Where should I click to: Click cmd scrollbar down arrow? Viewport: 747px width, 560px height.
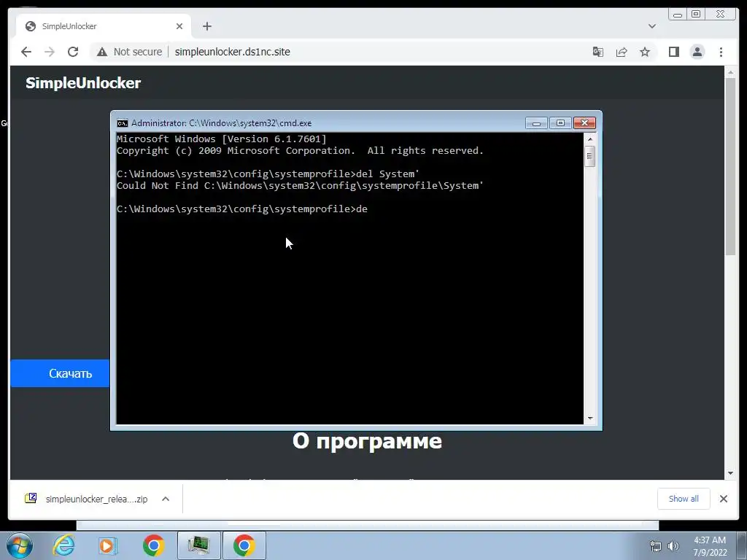[x=589, y=418]
